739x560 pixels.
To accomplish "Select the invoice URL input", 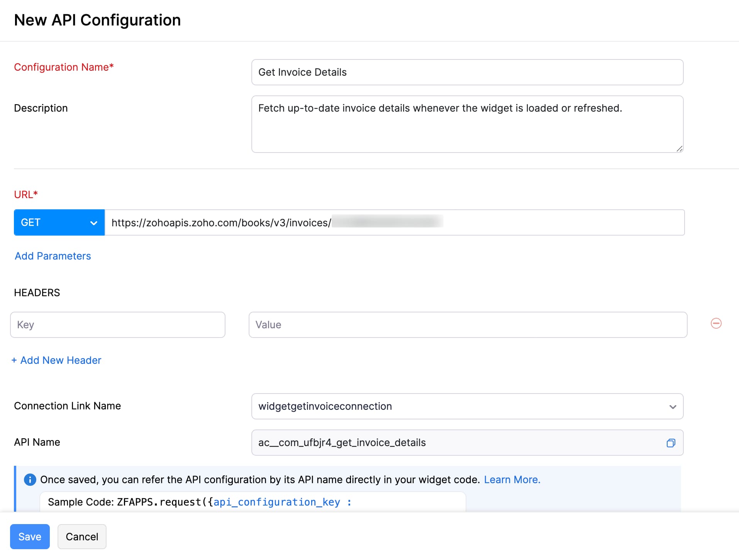I will coord(394,222).
